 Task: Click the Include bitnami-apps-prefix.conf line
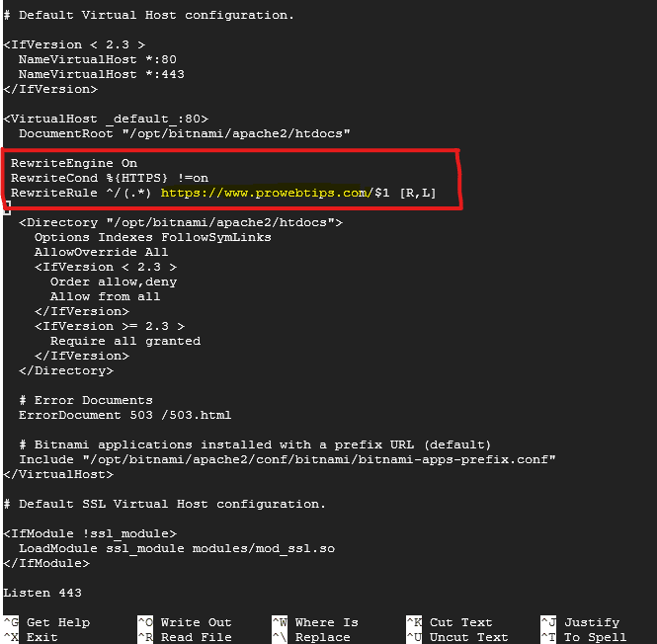pyautogui.click(x=287, y=459)
